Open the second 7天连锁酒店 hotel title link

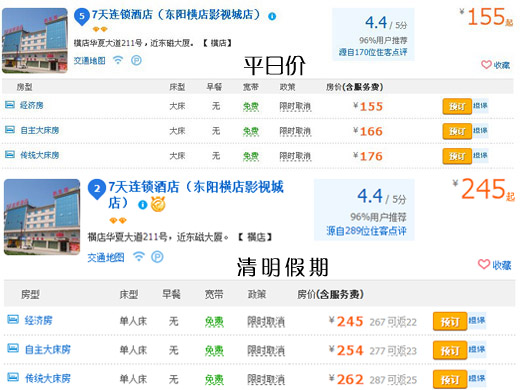(x=196, y=194)
